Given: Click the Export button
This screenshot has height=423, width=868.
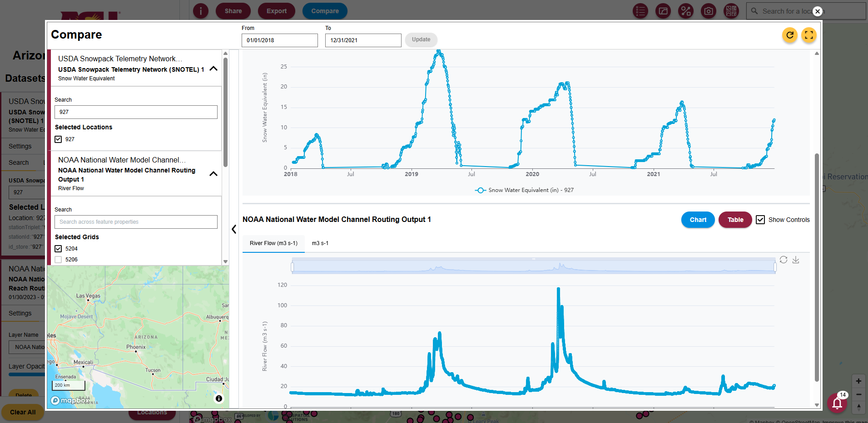Looking at the screenshot, I should click(277, 11).
